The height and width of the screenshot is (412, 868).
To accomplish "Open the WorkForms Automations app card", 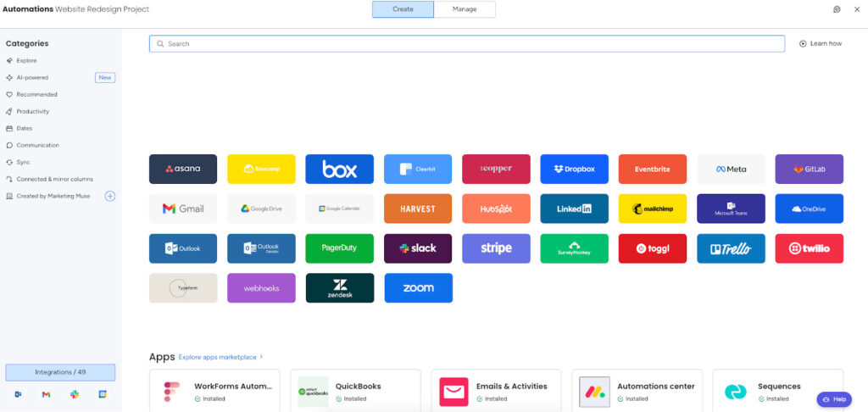I will 214,391.
